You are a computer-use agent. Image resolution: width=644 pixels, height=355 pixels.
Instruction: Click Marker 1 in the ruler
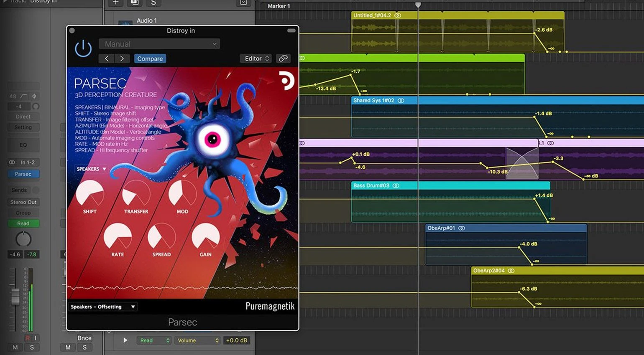[x=279, y=6]
